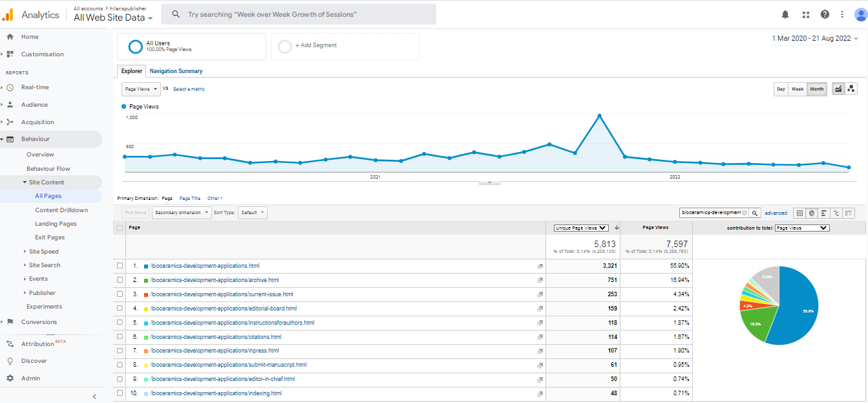868x403 pixels.
Task: Tick checkbox for bioceramics-development-applications.html row
Action: (x=120, y=266)
